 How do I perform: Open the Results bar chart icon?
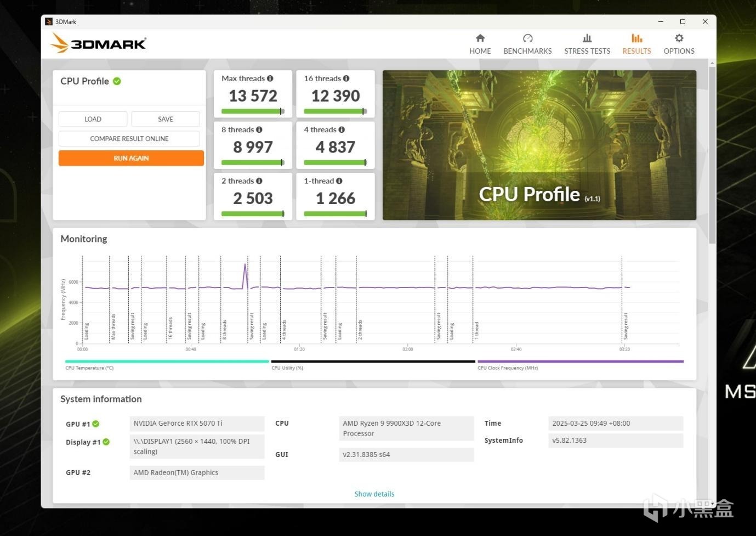click(x=636, y=38)
